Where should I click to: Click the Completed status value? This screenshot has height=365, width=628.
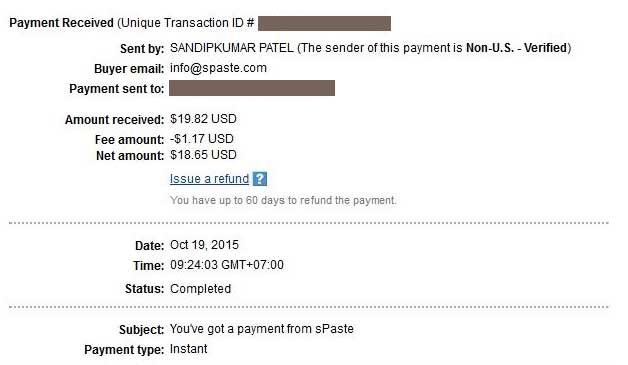click(200, 289)
